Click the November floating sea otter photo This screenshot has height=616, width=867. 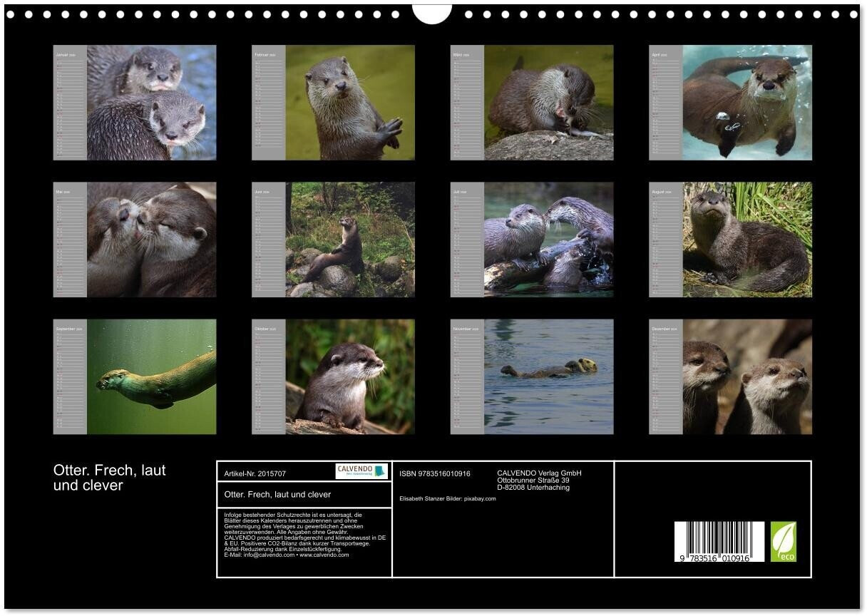pos(548,376)
